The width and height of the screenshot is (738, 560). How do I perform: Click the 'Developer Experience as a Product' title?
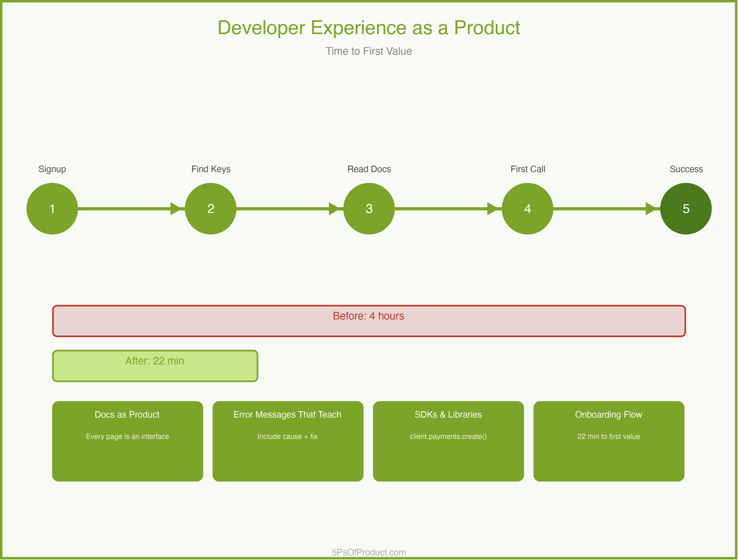coord(369,28)
